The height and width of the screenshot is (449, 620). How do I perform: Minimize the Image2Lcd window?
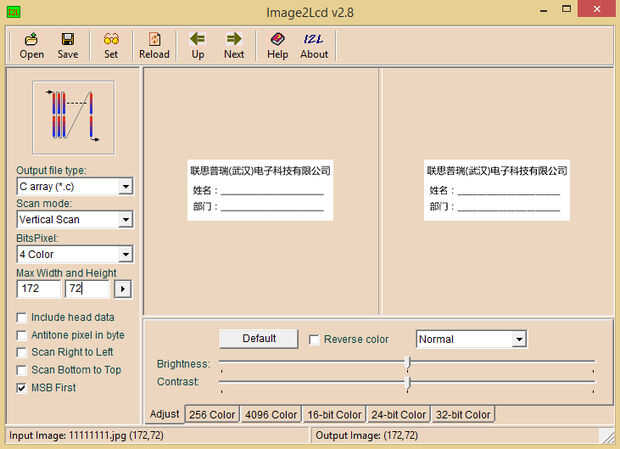click(544, 11)
